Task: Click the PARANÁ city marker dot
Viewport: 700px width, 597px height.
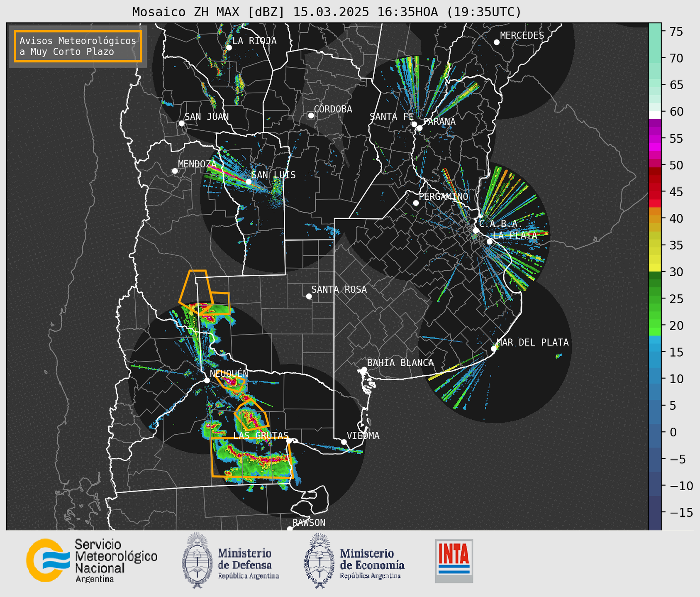Action: (x=420, y=128)
